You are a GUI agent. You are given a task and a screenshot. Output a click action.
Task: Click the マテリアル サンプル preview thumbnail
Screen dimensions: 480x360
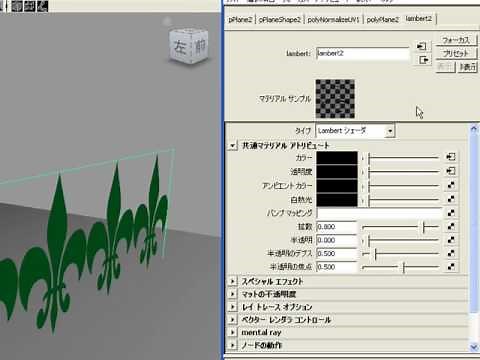point(335,99)
